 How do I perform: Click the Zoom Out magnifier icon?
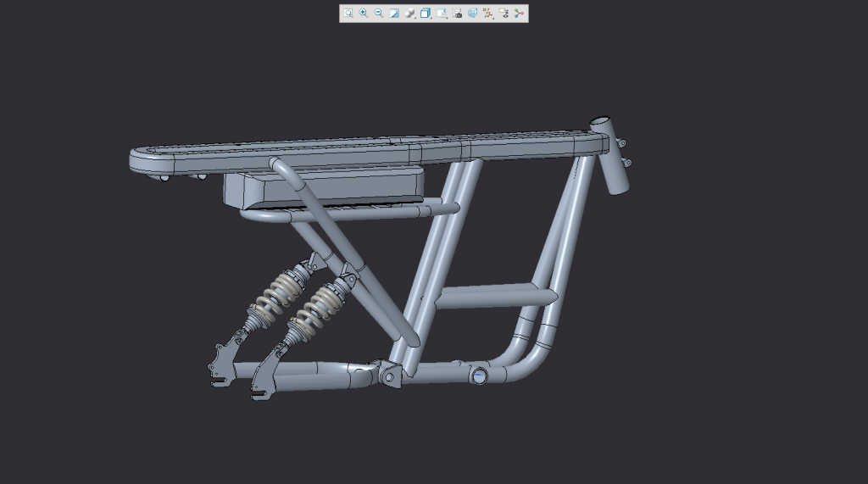point(379,13)
